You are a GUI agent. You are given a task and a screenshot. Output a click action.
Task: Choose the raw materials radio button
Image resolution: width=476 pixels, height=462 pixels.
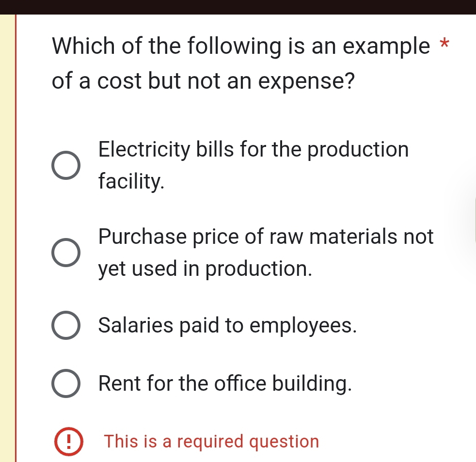click(x=65, y=253)
